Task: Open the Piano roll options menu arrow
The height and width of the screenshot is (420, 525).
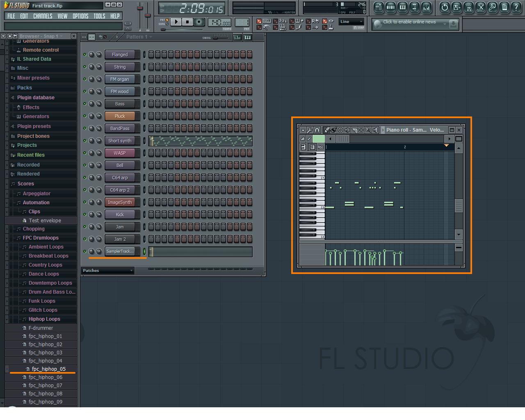Action: pyautogui.click(x=304, y=130)
